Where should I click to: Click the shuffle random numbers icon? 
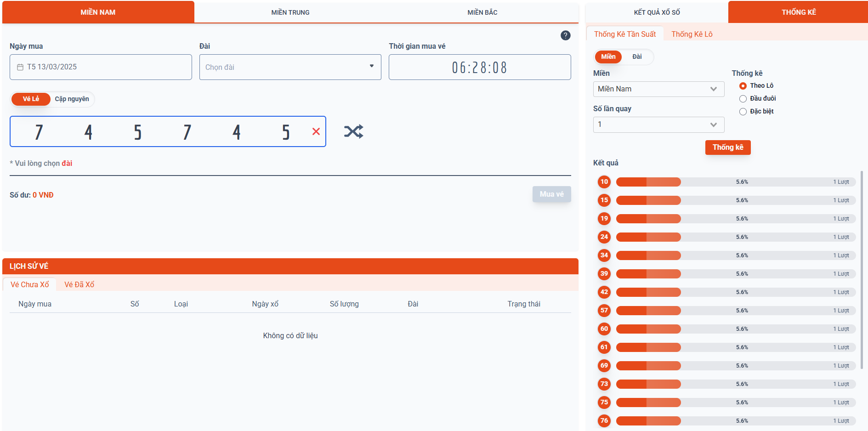pyautogui.click(x=353, y=132)
